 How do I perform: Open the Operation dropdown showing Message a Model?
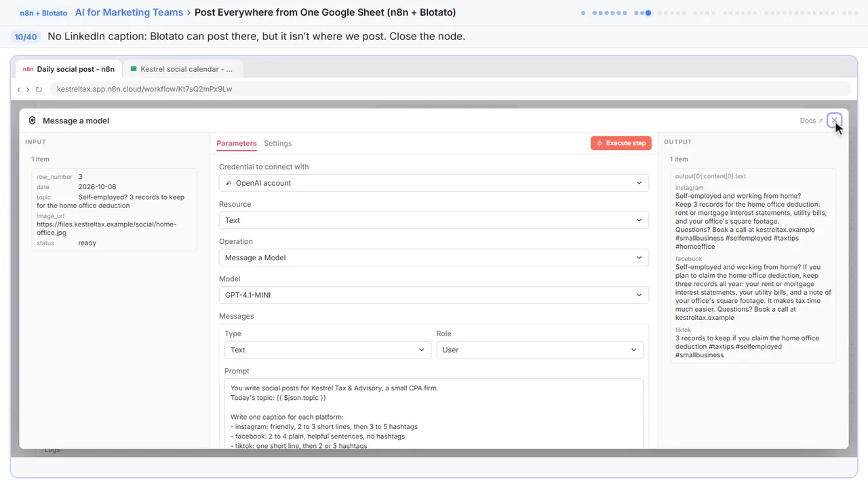coord(434,258)
